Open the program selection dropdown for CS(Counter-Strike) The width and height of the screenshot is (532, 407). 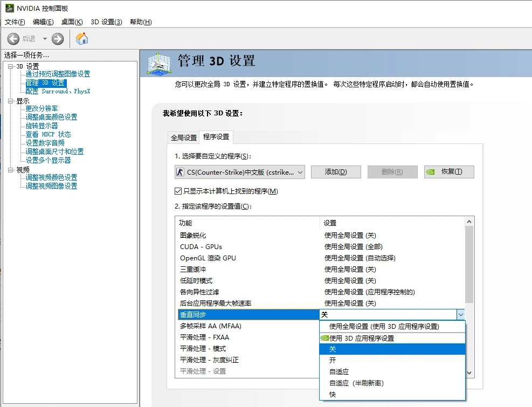click(239, 172)
